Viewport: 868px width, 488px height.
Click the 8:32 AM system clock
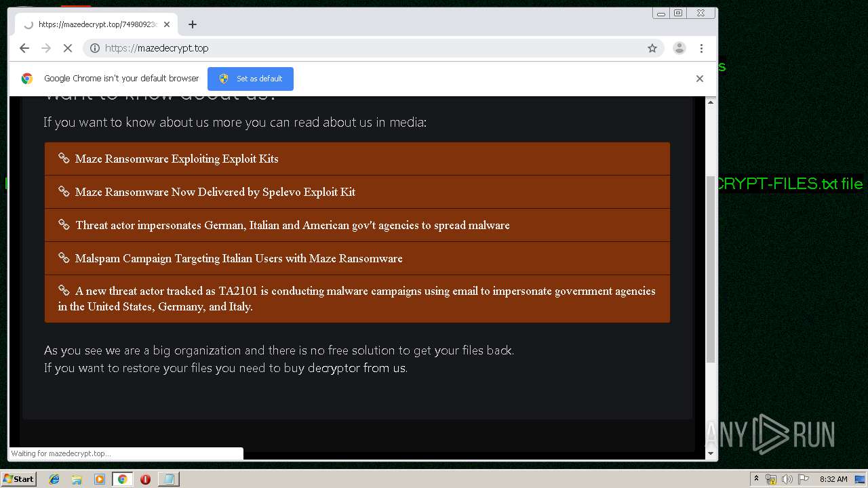click(833, 479)
